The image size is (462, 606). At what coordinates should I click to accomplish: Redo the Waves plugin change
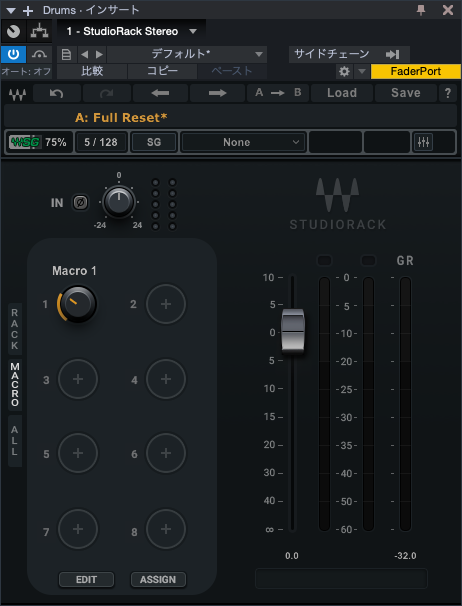[107, 93]
